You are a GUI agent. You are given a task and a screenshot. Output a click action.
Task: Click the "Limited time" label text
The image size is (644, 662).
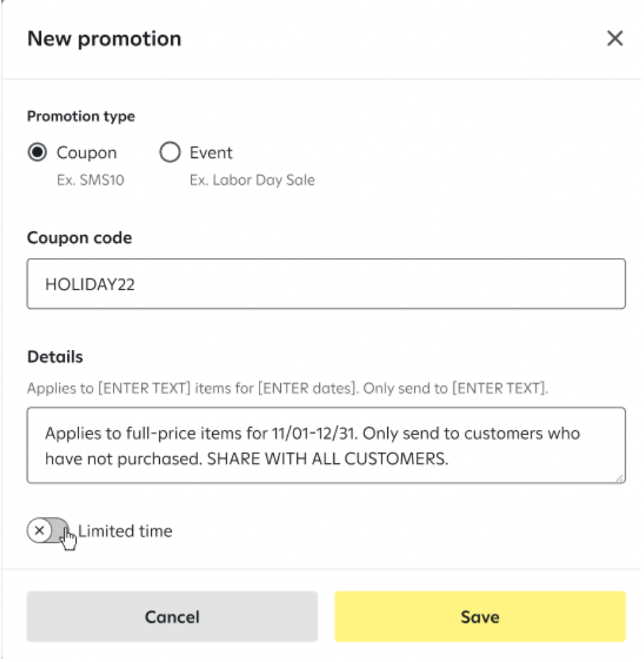pos(125,532)
